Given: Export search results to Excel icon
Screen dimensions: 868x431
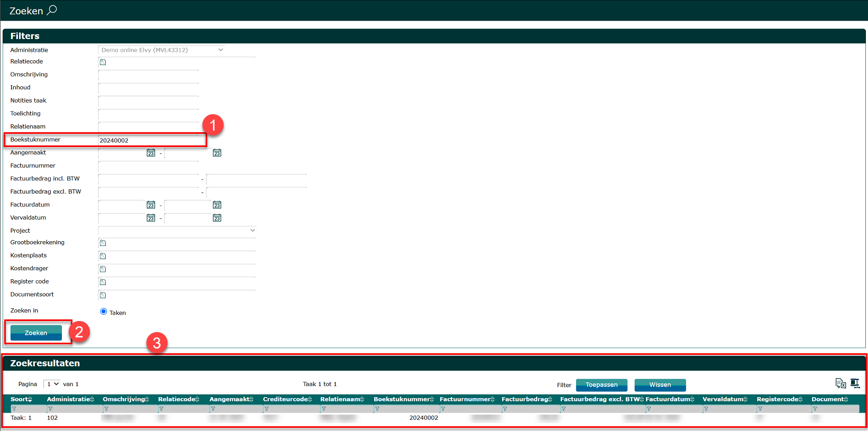Looking at the screenshot, I should [x=840, y=383].
